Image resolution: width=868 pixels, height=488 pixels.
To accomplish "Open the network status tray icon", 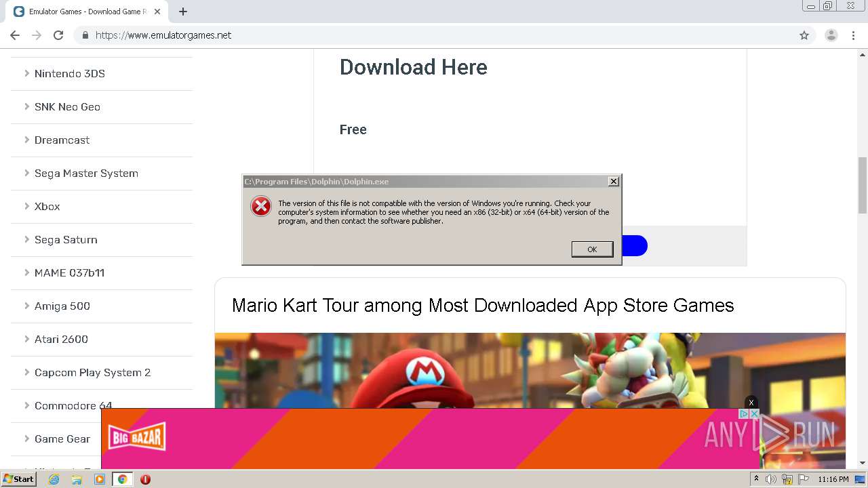I will coord(787,479).
